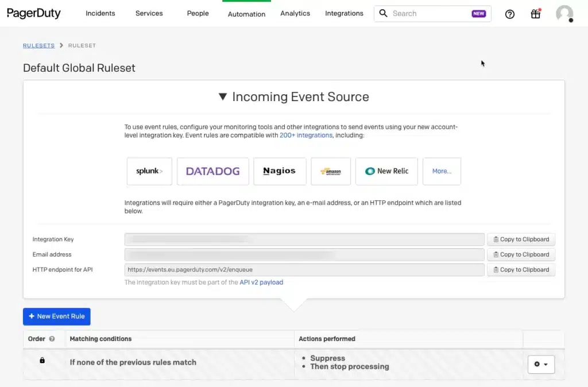Select the Splunk integration logo

click(x=149, y=171)
